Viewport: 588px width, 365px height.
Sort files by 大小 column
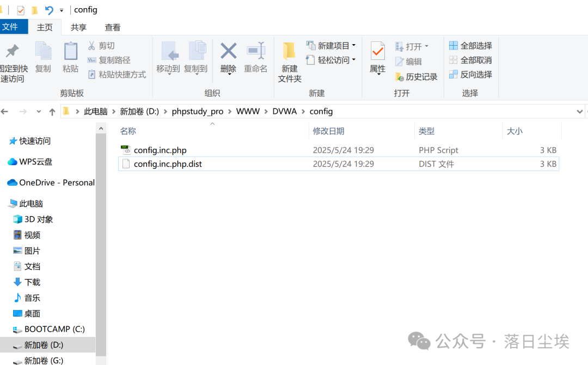click(x=514, y=131)
